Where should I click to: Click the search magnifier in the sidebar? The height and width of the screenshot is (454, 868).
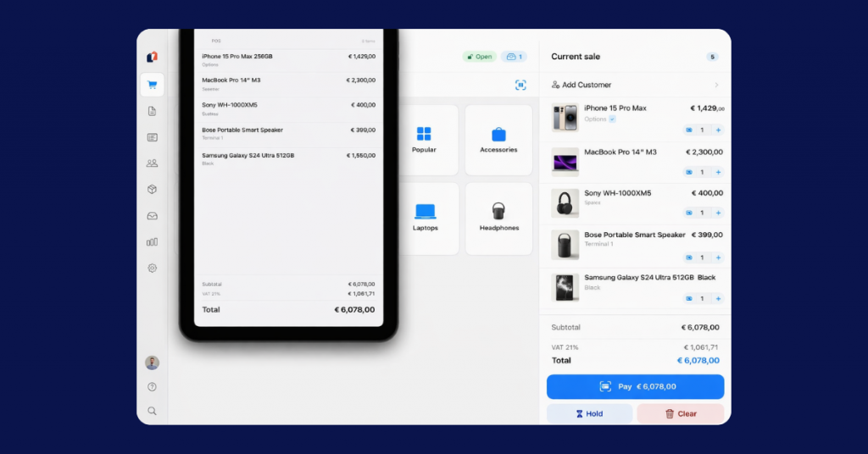pyautogui.click(x=152, y=411)
